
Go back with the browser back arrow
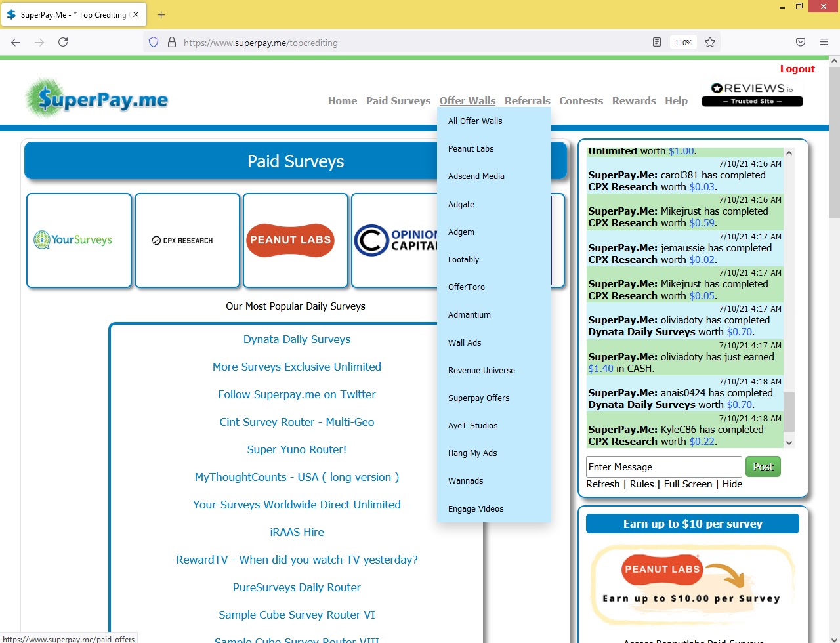pyautogui.click(x=16, y=42)
